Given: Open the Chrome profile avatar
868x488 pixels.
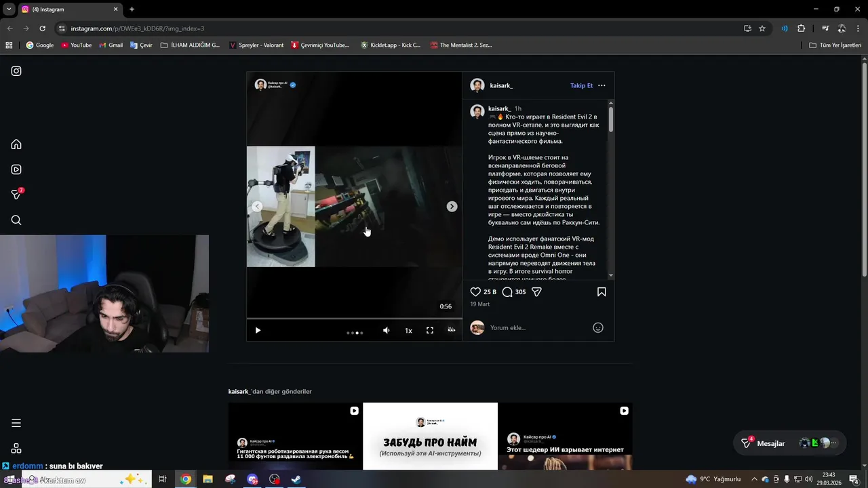Looking at the screenshot, I should pos(842,28).
